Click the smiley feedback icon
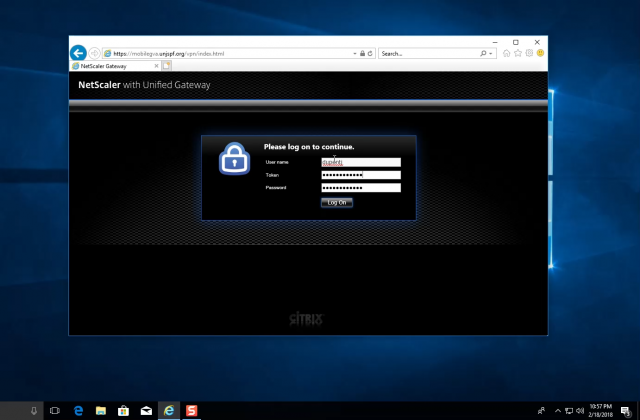Screen dimensions: 640x420 [x=540, y=53]
